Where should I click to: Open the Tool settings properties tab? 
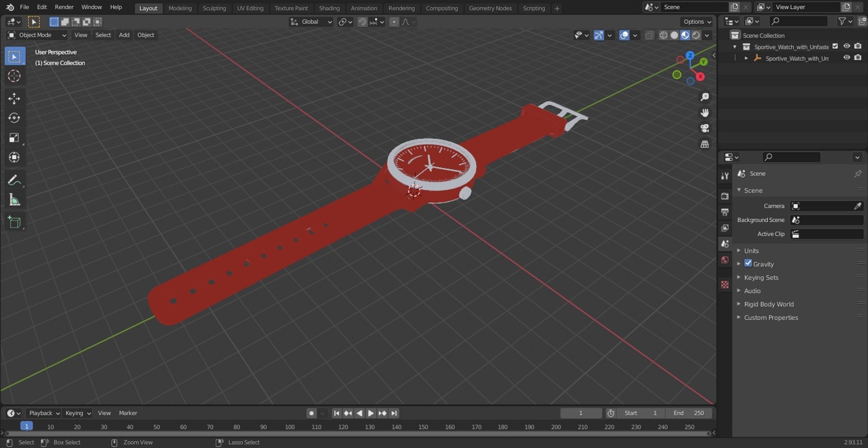pyautogui.click(x=725, y=176)
